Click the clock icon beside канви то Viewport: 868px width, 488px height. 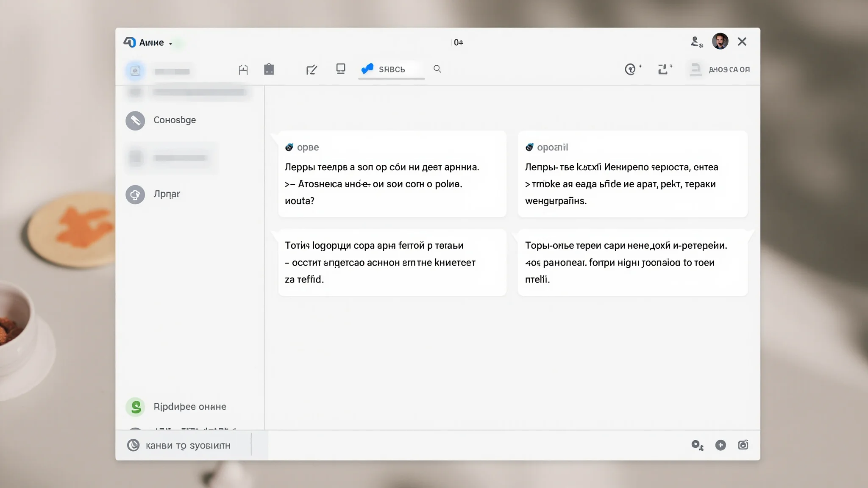(x=134, y=445)
